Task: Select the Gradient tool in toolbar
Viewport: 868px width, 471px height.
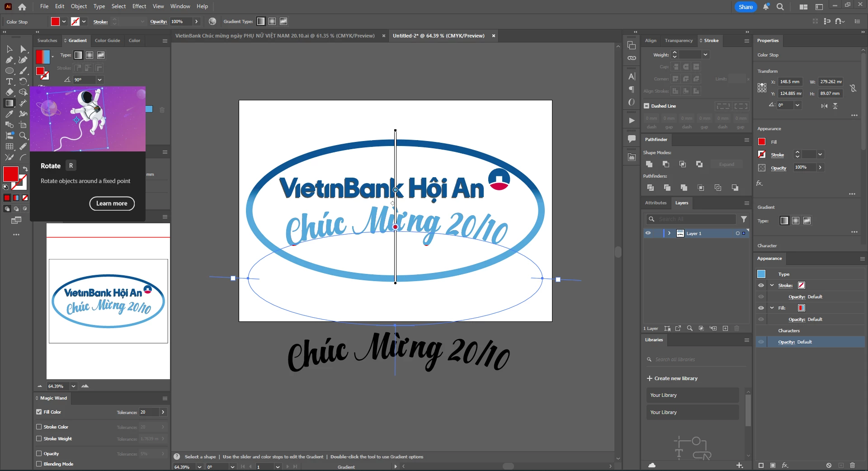Action: (9, 103)
